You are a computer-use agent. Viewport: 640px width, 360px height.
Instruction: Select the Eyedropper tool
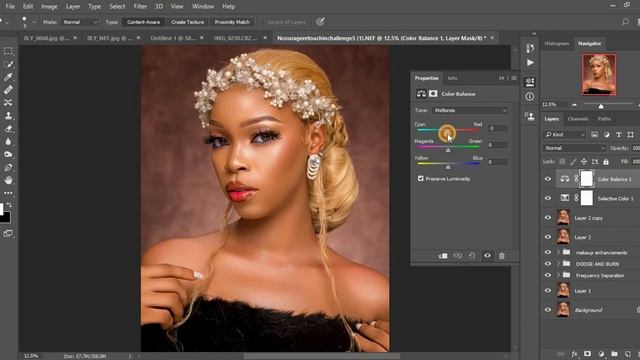(8, 77)
